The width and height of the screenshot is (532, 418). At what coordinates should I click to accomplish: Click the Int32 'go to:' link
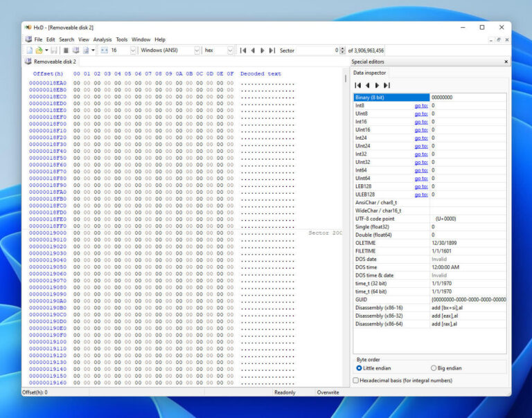click(x=420, y=154)
